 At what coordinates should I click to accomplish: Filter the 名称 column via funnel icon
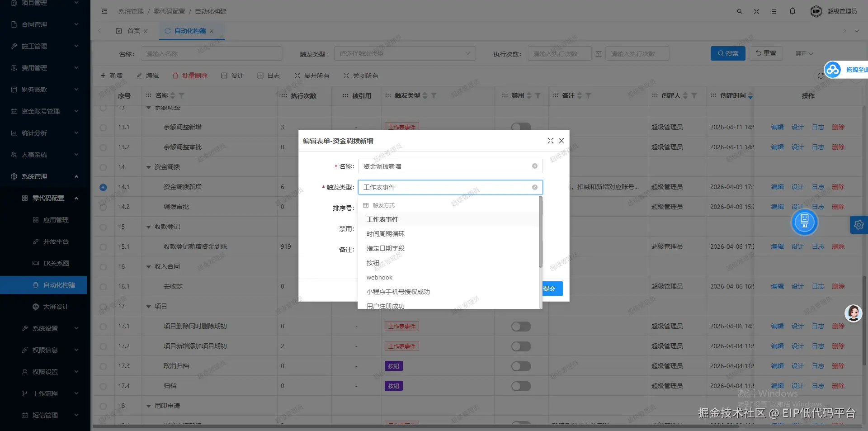[x=181, y=96]
